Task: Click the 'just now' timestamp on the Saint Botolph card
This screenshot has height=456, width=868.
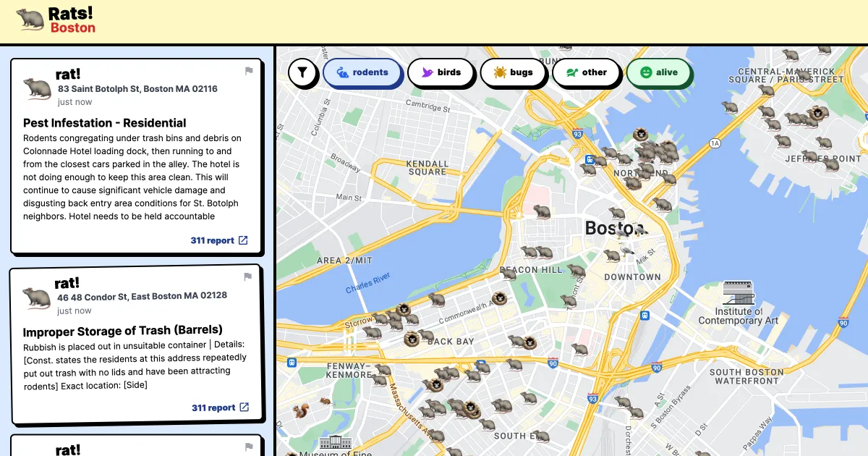Action: [75, 102]
